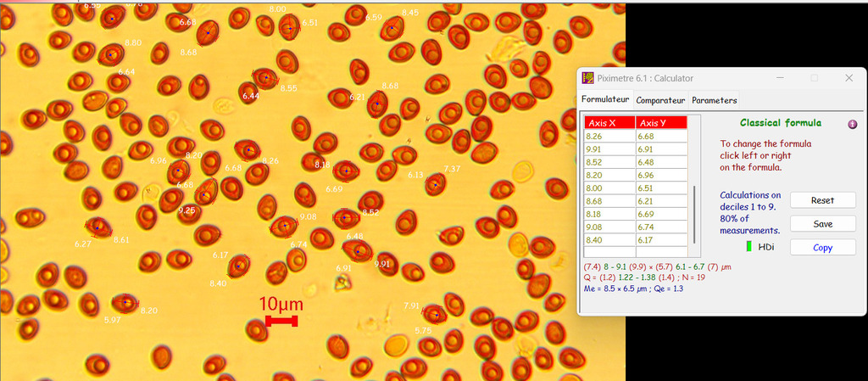Select the 9.08 cell in the Axis X column

(x=610, y=227)
